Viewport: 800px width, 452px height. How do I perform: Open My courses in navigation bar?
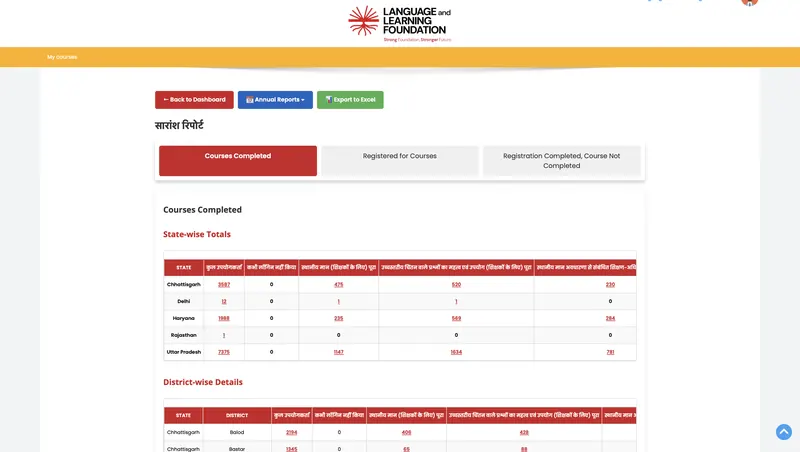point(62,57)
